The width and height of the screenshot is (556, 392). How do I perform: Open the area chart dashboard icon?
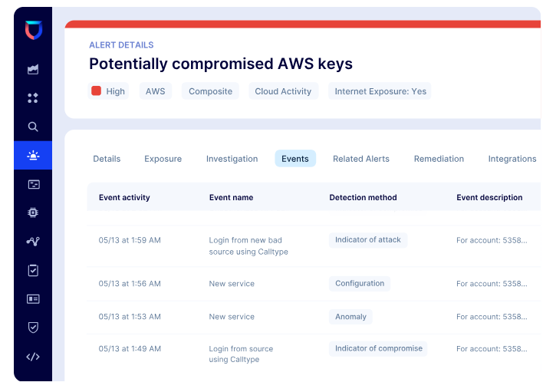point(33,69)
